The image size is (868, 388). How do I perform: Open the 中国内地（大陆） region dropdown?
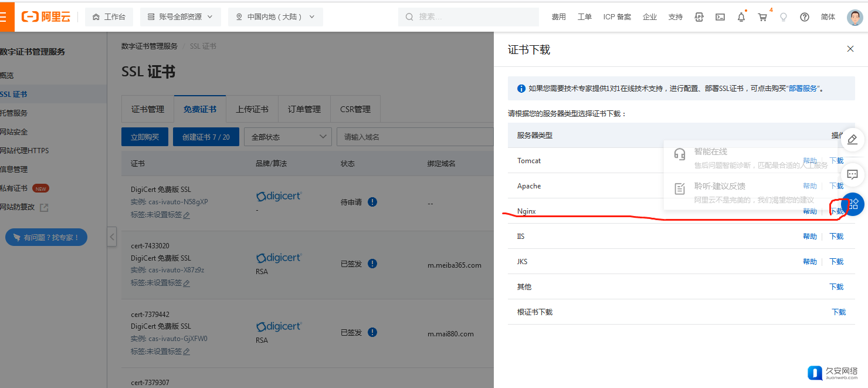point(275,17)
